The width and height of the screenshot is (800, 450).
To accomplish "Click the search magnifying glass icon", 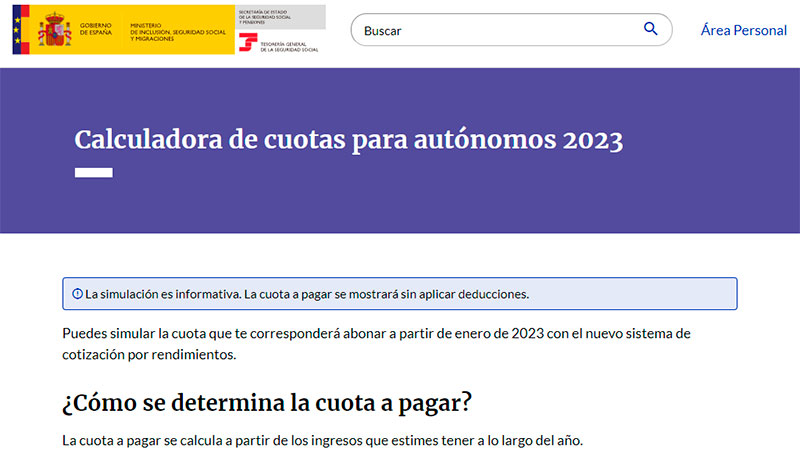I will (651, 29).
